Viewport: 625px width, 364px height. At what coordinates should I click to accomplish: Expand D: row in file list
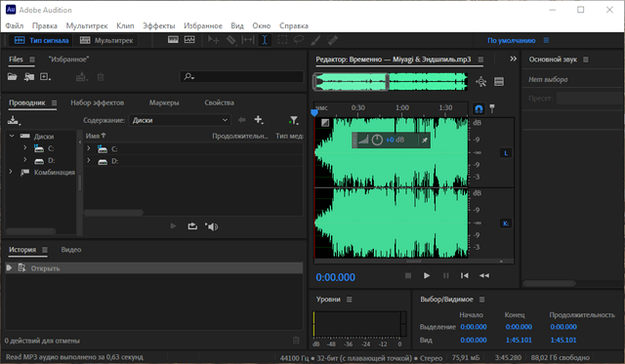tap(89, 161)
